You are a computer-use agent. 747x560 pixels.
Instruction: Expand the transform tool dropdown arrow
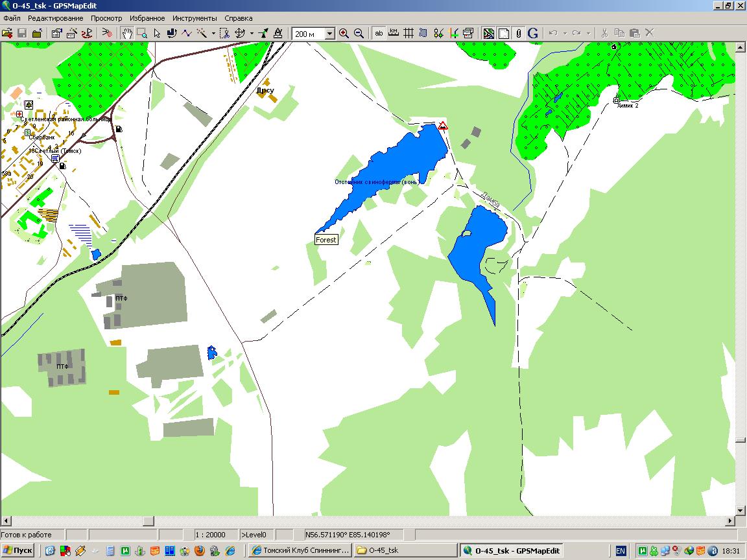[x=252, y=34]
